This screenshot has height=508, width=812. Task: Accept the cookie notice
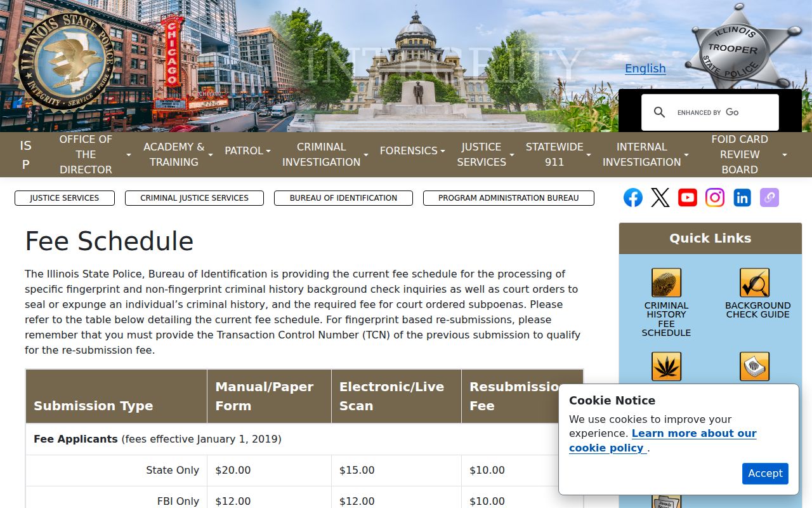coord(765,473)
